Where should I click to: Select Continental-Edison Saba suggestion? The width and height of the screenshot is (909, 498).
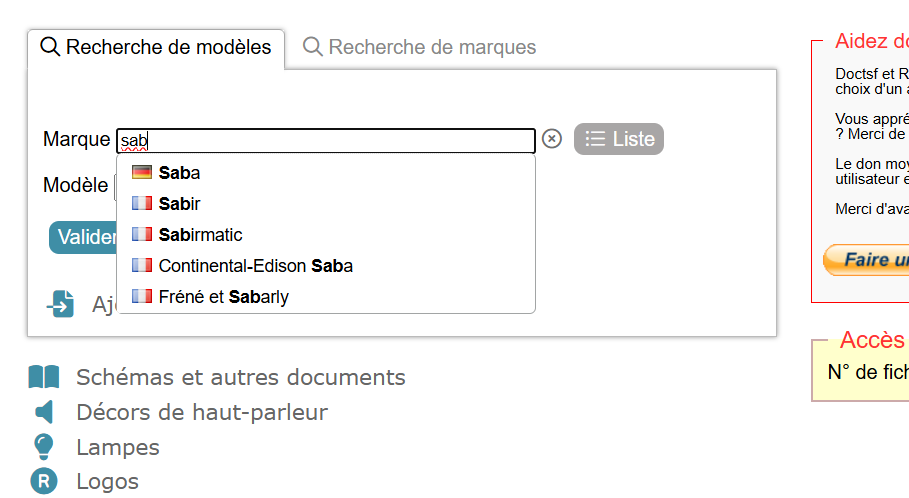[x=255, y=266]
